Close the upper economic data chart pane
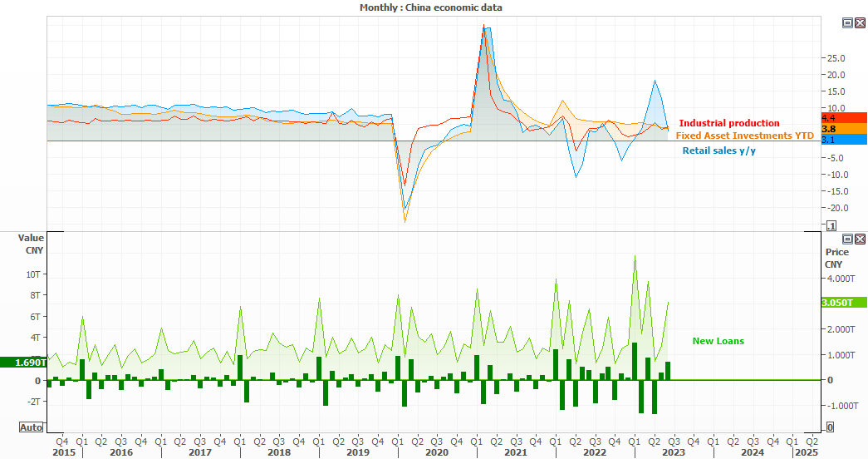This screenshot has height=459, width=868. click(x=860, y=22)
